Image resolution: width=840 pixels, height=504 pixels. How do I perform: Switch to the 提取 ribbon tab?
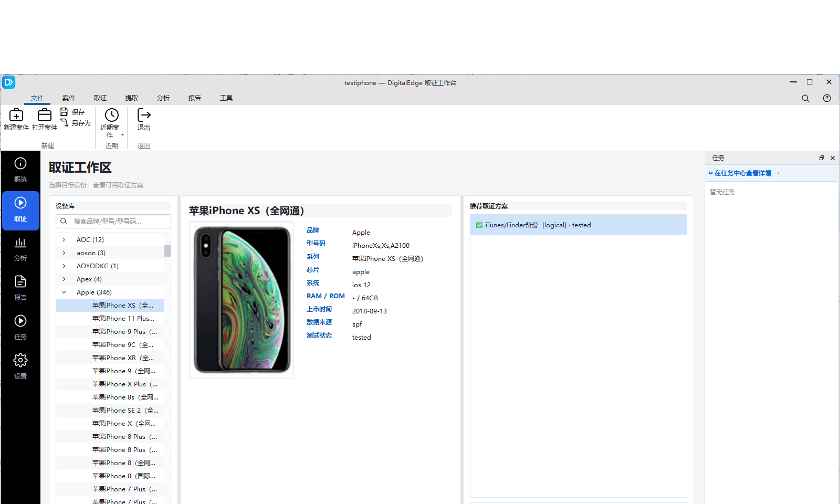(x=132, y=98)
